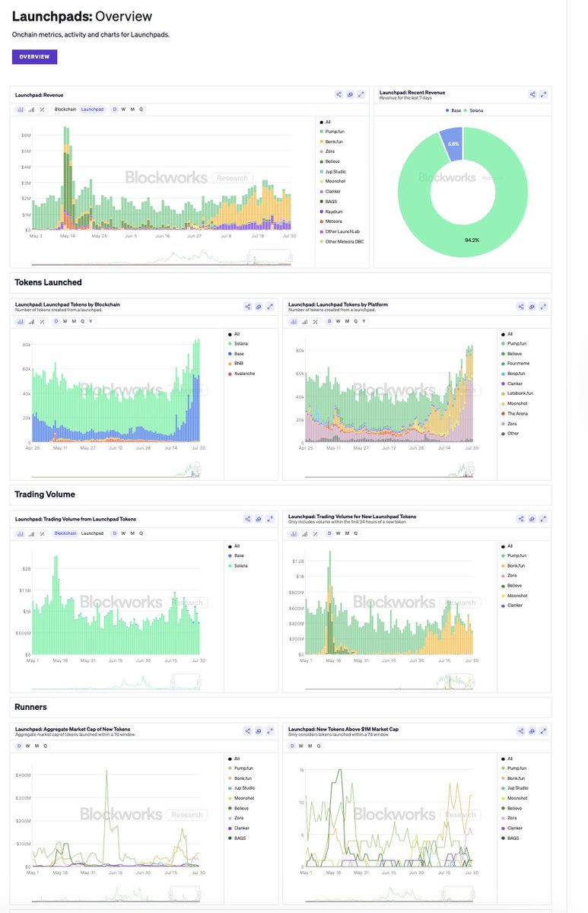Toggle BAGS in Aggregate Market Cap legend

[238, 838]
